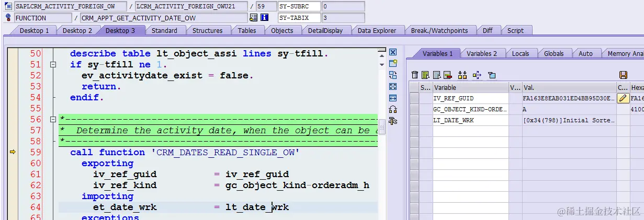This screenshot has height=220, width=644.
Task: Click the LT_DATE_WRK variable cell
Action: click(x=470, y=120)
